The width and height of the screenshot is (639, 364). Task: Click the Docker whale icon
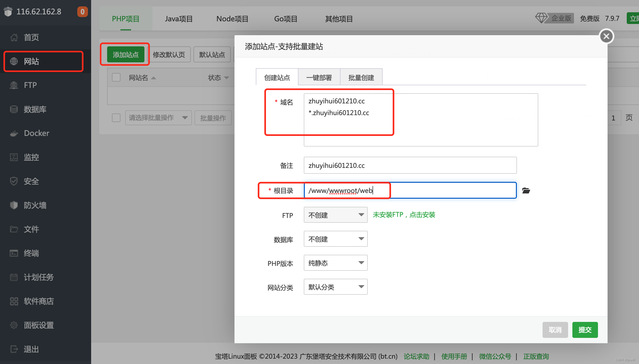[x=14, y=133]
